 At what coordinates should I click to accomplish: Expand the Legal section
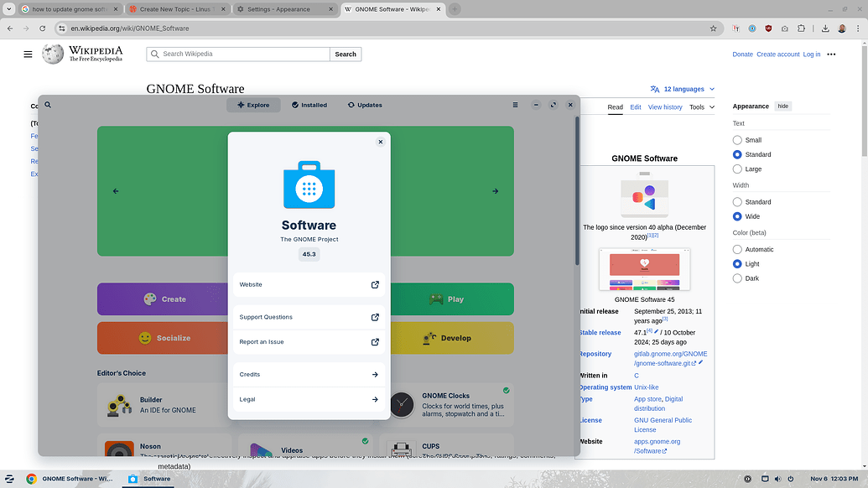click(309, 399)
